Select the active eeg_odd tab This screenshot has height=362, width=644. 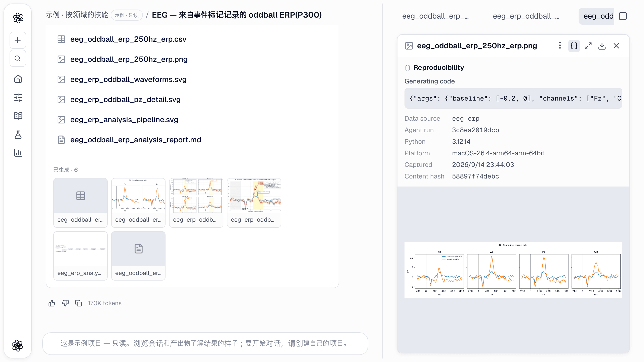(x=596, y=16)
